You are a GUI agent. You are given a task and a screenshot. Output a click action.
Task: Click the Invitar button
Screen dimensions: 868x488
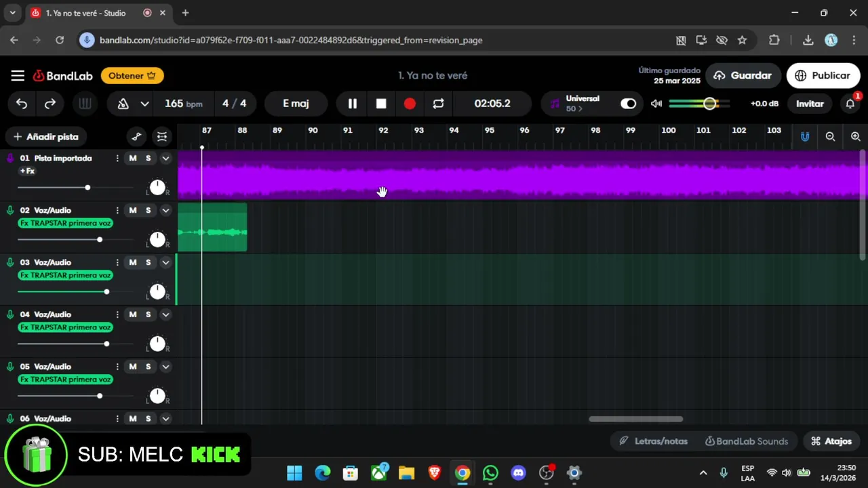(x=810, y=104)
